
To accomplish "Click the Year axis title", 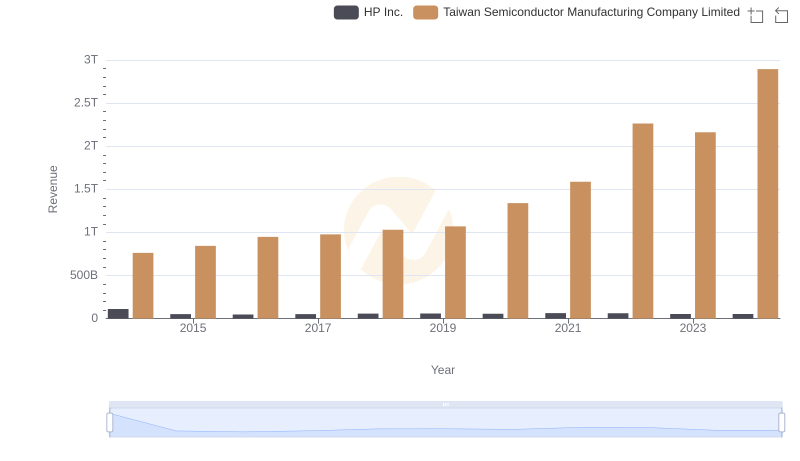I will [x=443, y=370].
